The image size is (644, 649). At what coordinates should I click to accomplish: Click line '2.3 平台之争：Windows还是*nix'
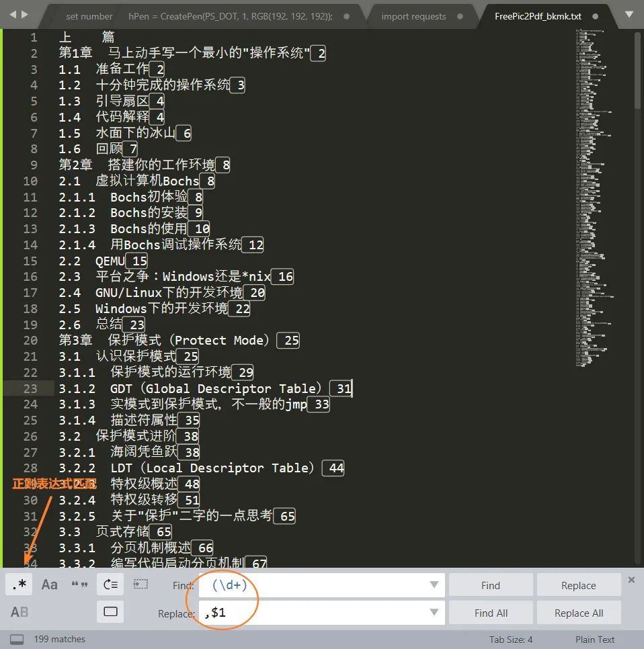176,277
